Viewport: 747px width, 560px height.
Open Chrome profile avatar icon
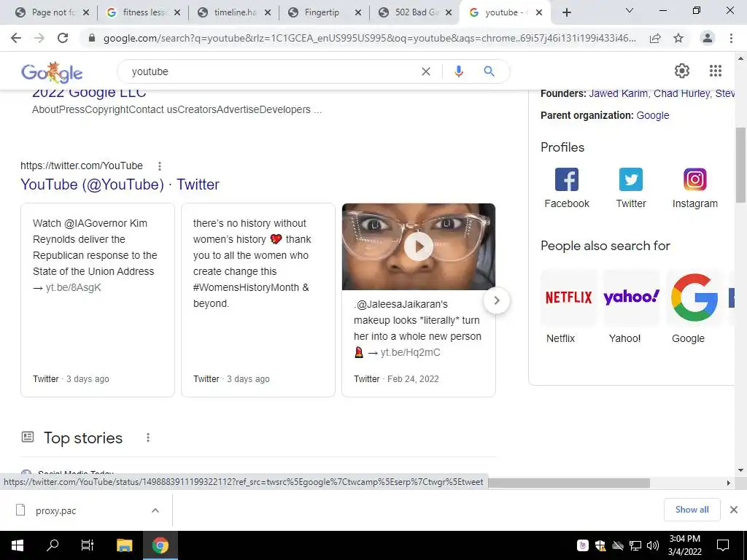(708, 38)
